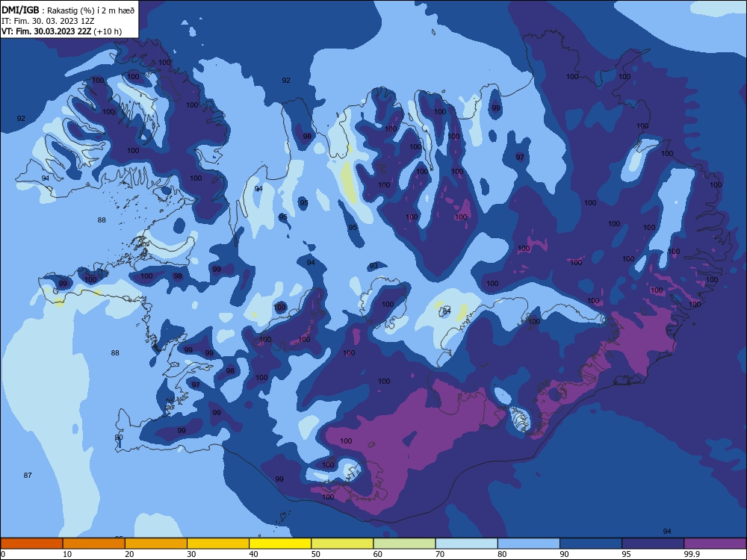Click the '99.9' legend scale label
Screen dimensions: 747x560
(692, 554)
